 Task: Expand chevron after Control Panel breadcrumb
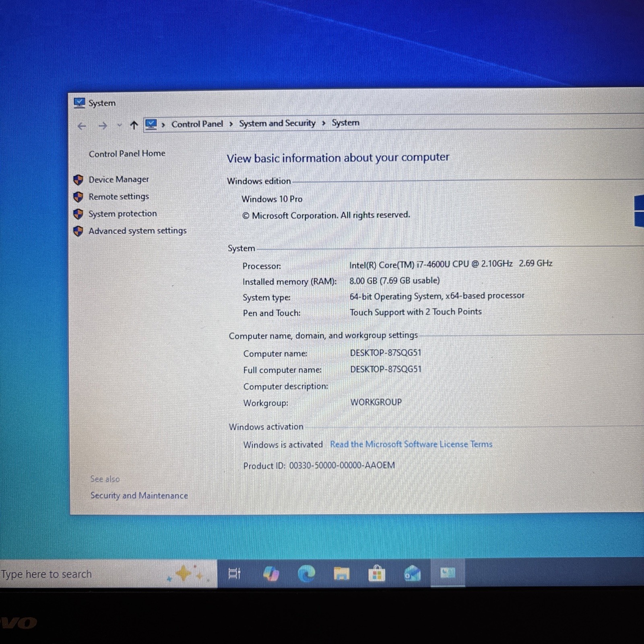pyautogui.click(x=231, y=124)
